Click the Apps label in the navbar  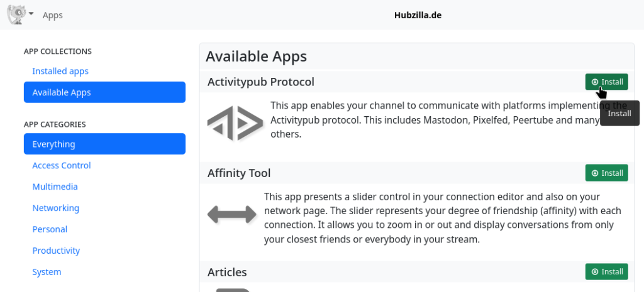[x=53, y=15]
